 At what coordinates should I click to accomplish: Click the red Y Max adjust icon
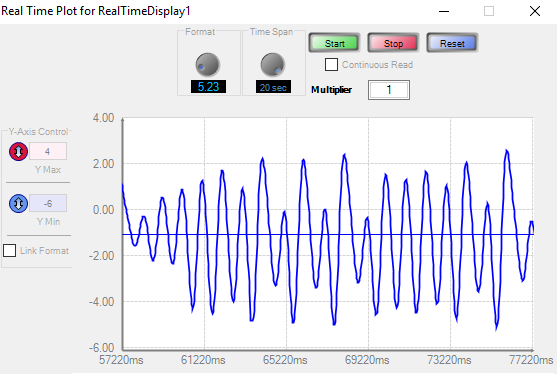tap(18, 152)
